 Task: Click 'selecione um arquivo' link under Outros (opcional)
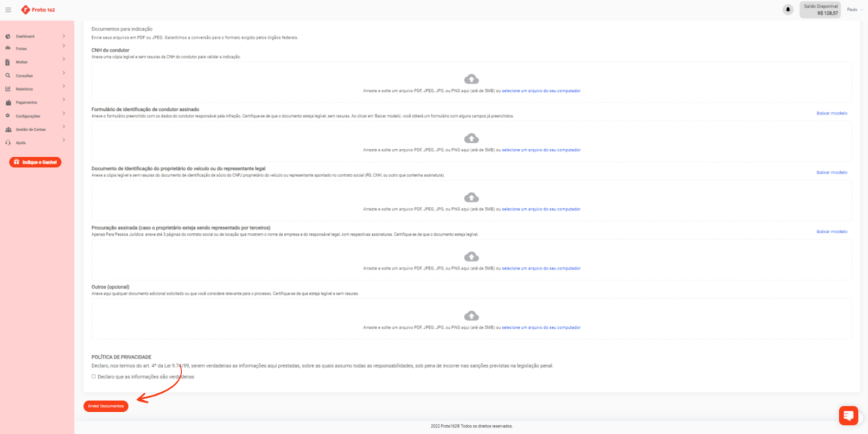point(541,328)
